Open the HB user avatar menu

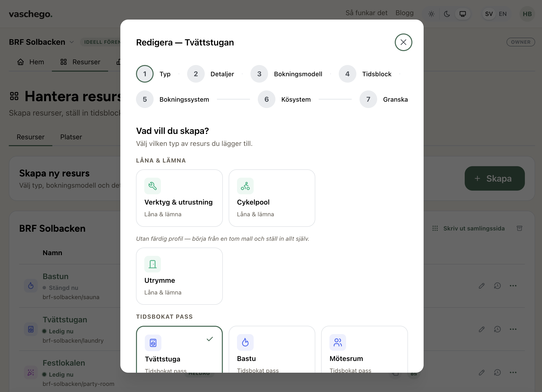527,14
